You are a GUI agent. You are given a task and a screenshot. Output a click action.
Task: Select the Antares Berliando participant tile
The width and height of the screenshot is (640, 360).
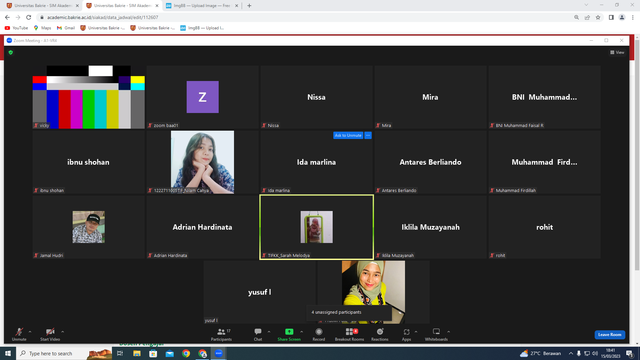pos(430,162)
